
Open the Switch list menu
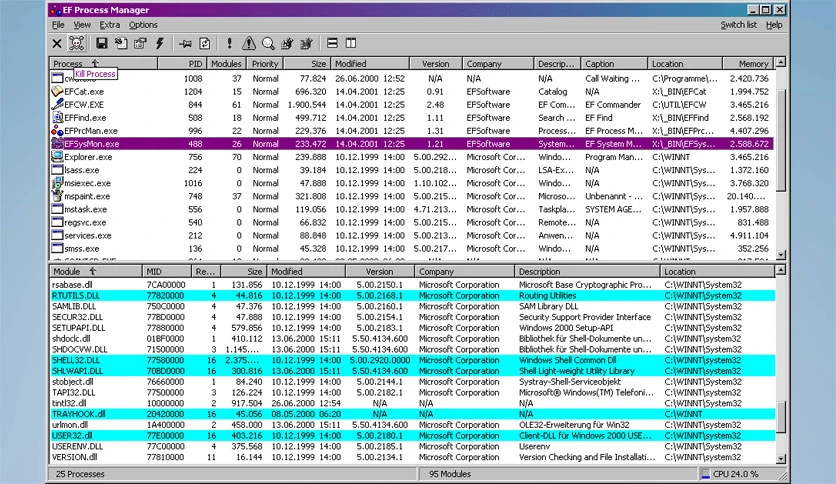tap(738, 25)
